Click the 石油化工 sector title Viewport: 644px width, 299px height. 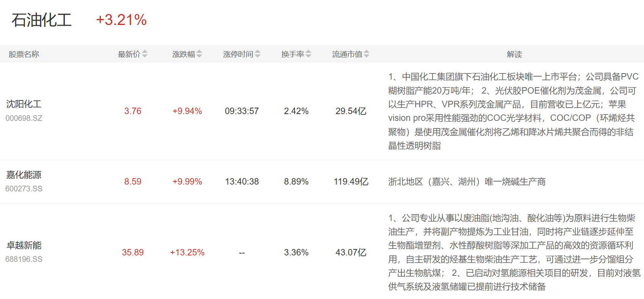tap(42, 20)
